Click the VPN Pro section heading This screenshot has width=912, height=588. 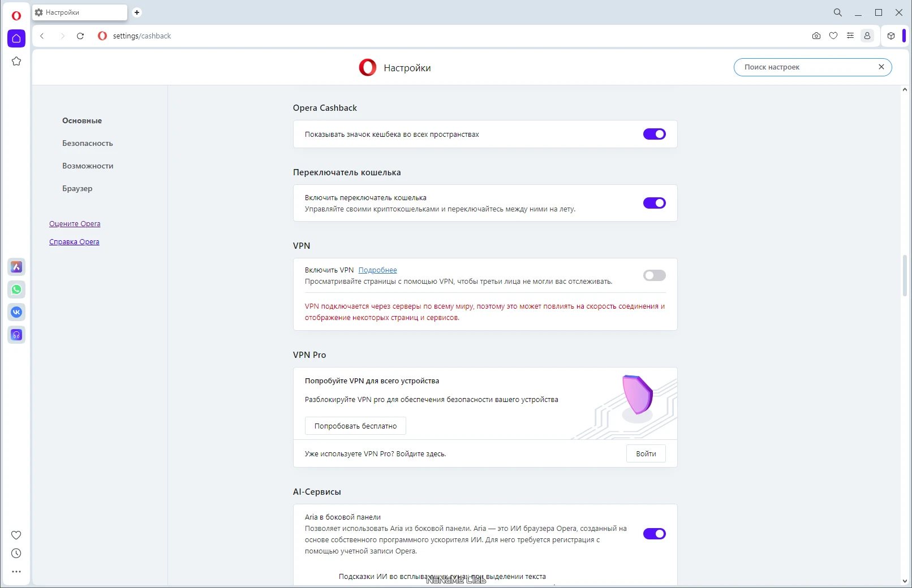309,354
